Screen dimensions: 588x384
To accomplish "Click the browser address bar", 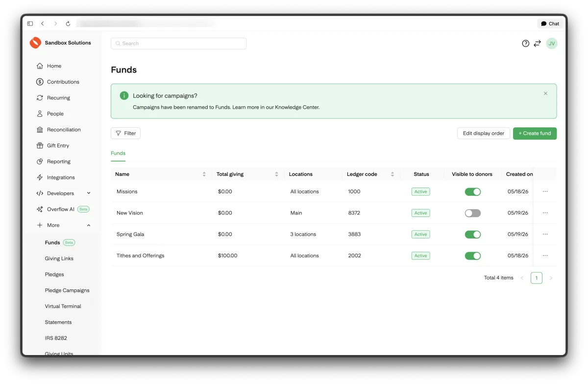I will coord(147,24).
